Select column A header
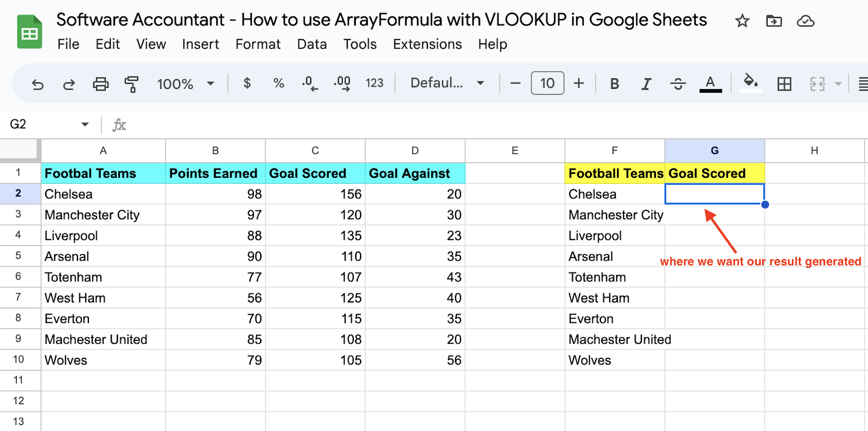 point(103,151)
